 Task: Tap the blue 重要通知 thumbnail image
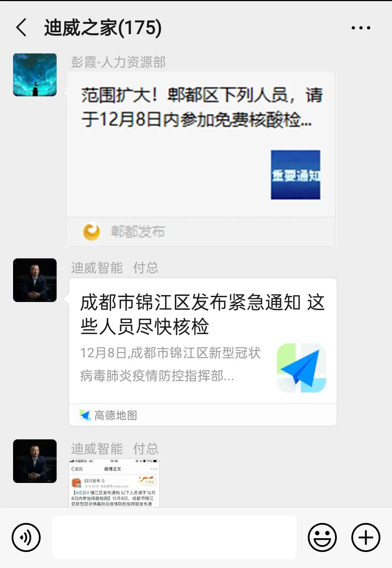[x=295, y=175]
